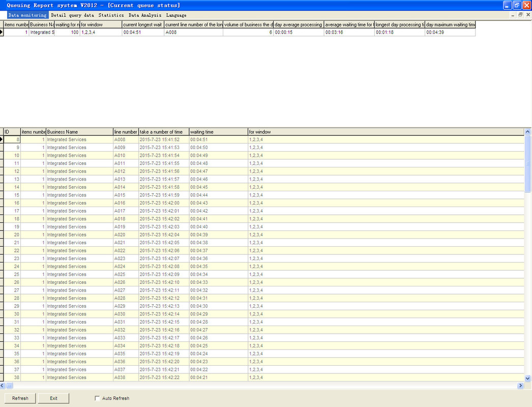Click the vertical scrollbar up arrow
The width and height of the screenshot is (532, 407).
[x=527, y=132]
